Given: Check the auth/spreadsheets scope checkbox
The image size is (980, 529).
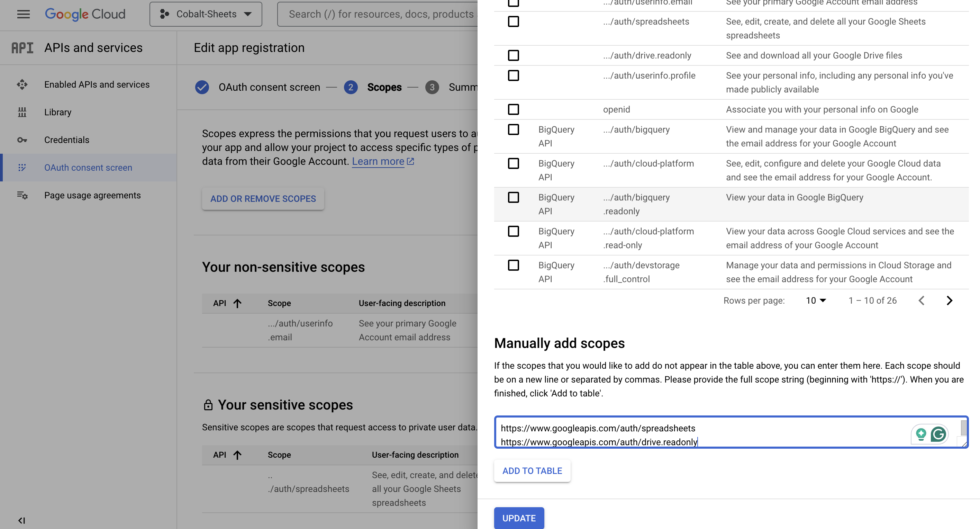Looking at the screenshot, I should pyautogui.click(x=513, y=22).
